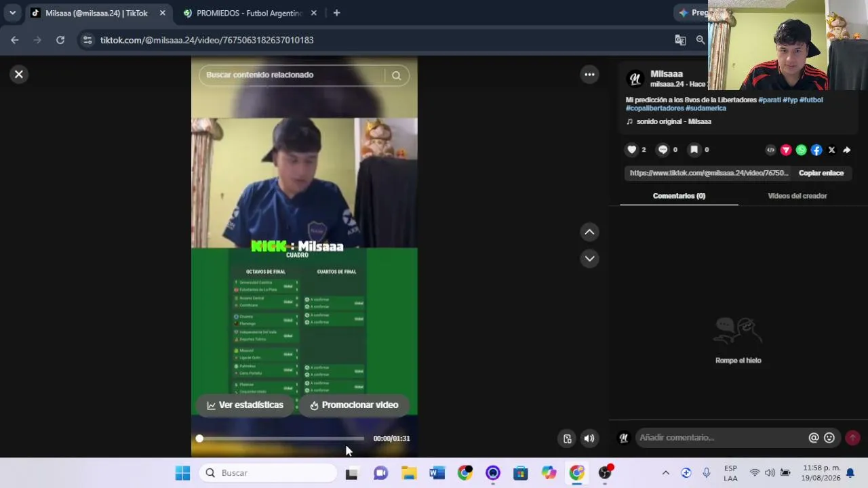The image size is (868, 488).
Task: Open the microphone tray icon
Action: click(x=706, y=473)
